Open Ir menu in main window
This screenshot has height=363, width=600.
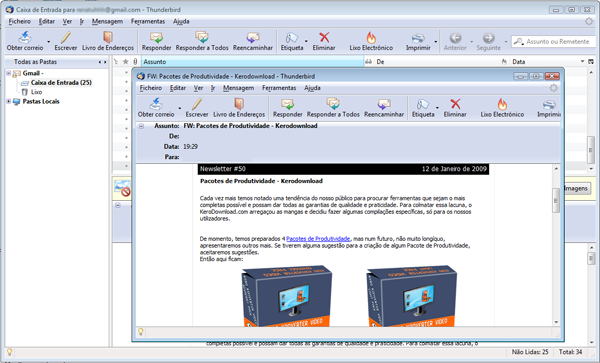pyautogui.click(x=82, y=21)
